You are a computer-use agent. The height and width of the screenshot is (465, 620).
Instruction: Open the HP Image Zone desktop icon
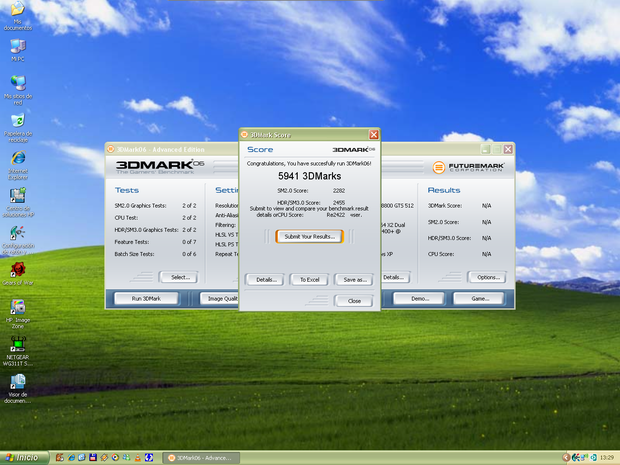[16, 307]
